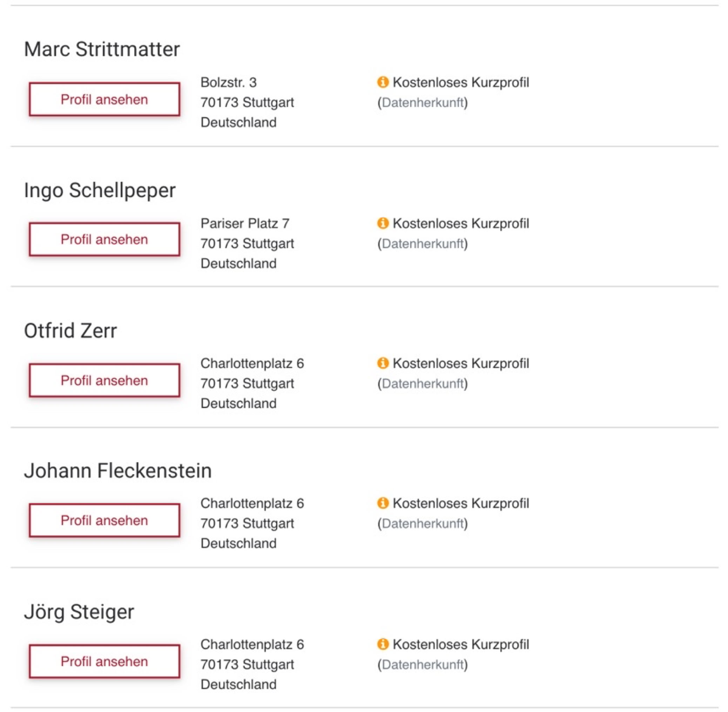
Task: Follow Datenherkunft link in Ingo Schellpeper's entry
Action: (x=423, y=244)
